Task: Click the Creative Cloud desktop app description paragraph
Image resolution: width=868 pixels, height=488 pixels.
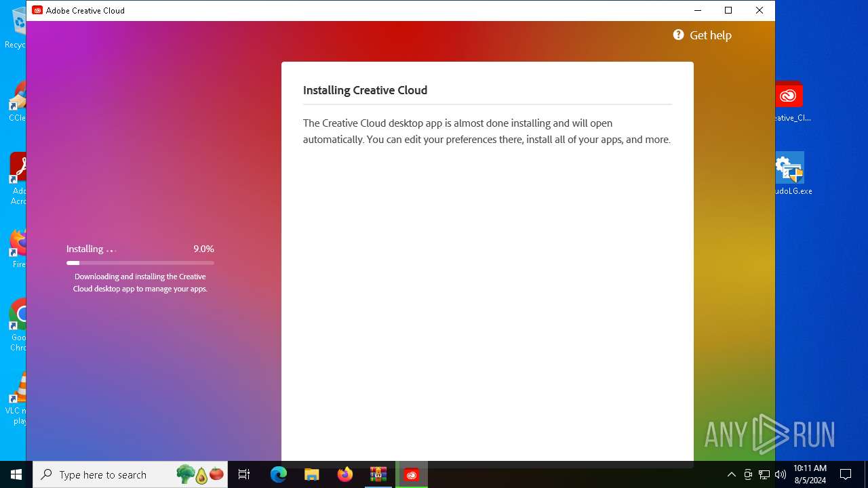Action: point(487,131)
